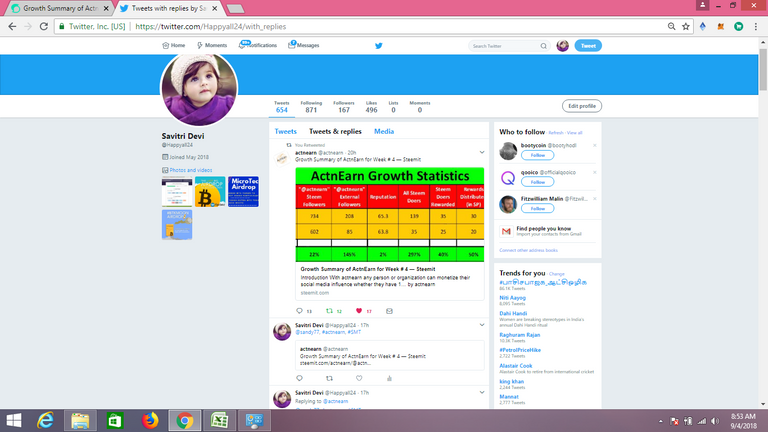Select the Tweets & replies tab
This screenshot has width=768, height=432.
(335, 131)
